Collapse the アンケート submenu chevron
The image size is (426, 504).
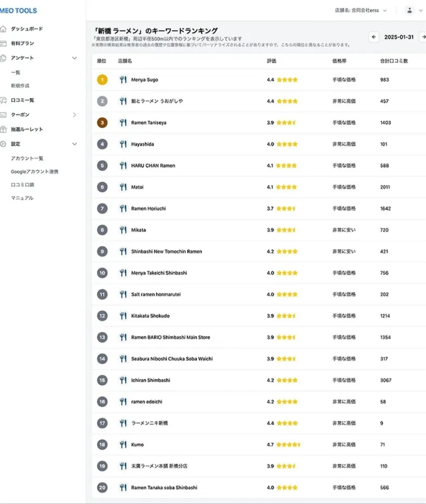74,58
